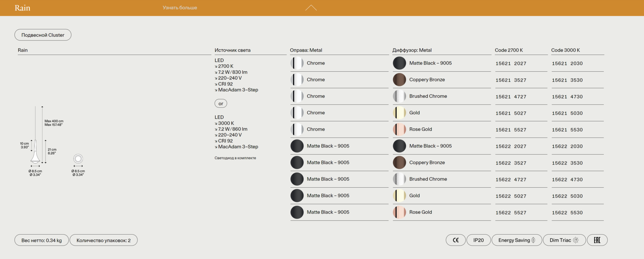
Task: Click the CE certification icon
Action: (x=455, y=240)
